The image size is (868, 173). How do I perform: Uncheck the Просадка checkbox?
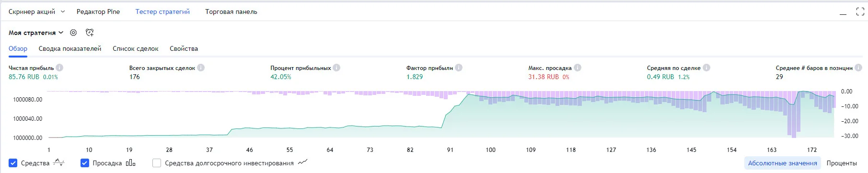85,163
